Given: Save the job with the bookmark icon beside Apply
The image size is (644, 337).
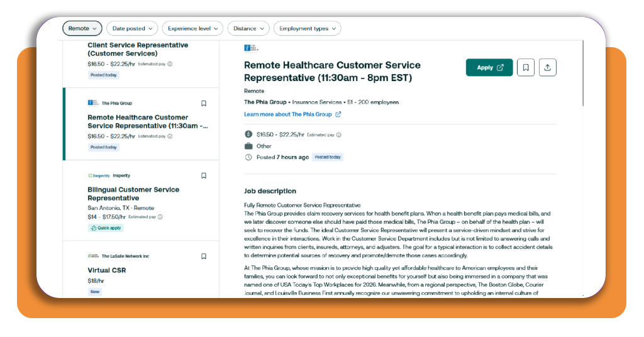Looking at the screenshot, I should (526, 67).
